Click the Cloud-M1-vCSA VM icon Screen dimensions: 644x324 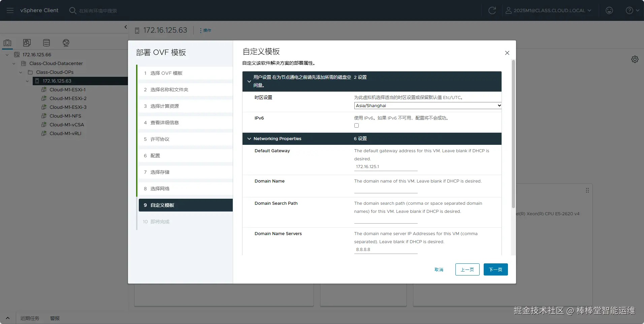(x=44, y=125)
